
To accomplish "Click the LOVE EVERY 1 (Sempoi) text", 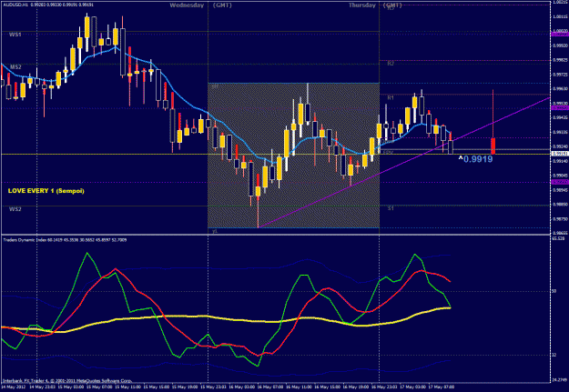I will coord(46,191).
